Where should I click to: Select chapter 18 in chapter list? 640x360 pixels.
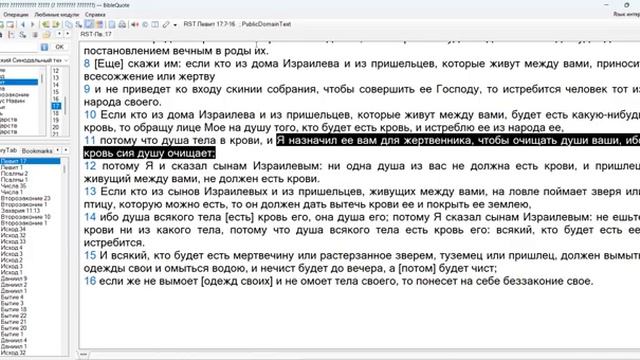[x=56, y=113]
